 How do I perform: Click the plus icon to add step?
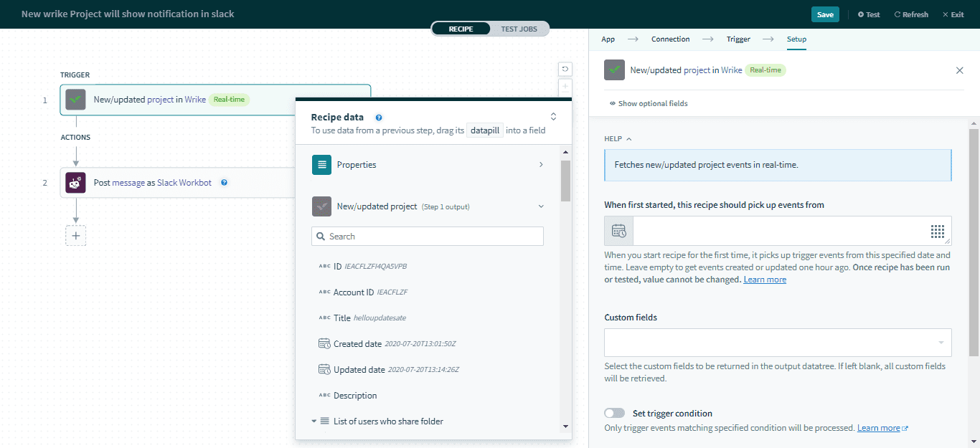(75, 235)
